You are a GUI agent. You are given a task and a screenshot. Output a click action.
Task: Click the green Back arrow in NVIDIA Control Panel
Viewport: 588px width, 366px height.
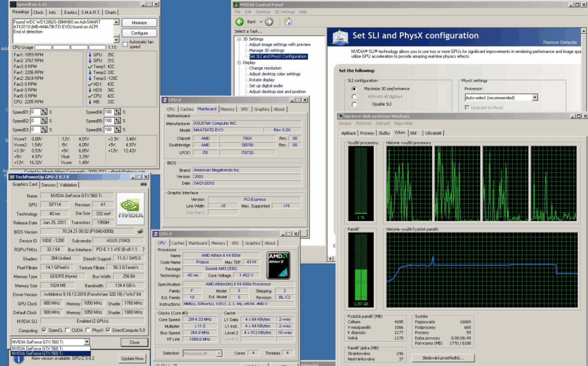[239, 22]
